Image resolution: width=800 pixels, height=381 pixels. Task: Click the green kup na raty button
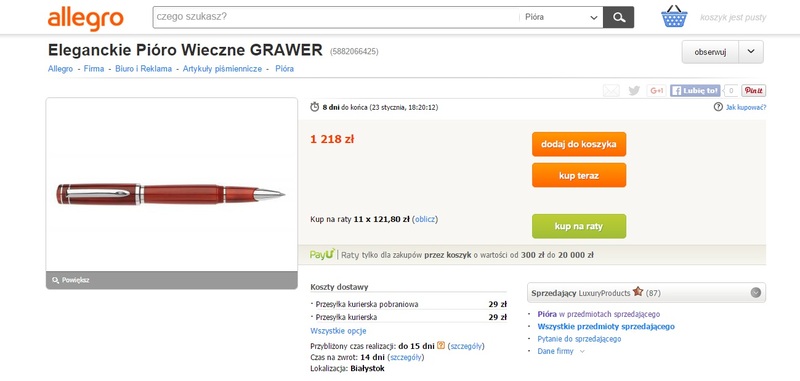579,226
